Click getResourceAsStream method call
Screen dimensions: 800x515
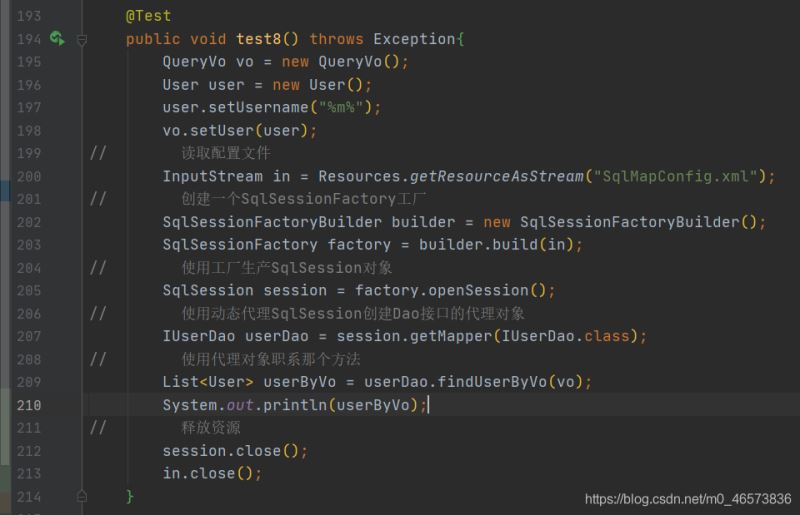coord(496,177)
